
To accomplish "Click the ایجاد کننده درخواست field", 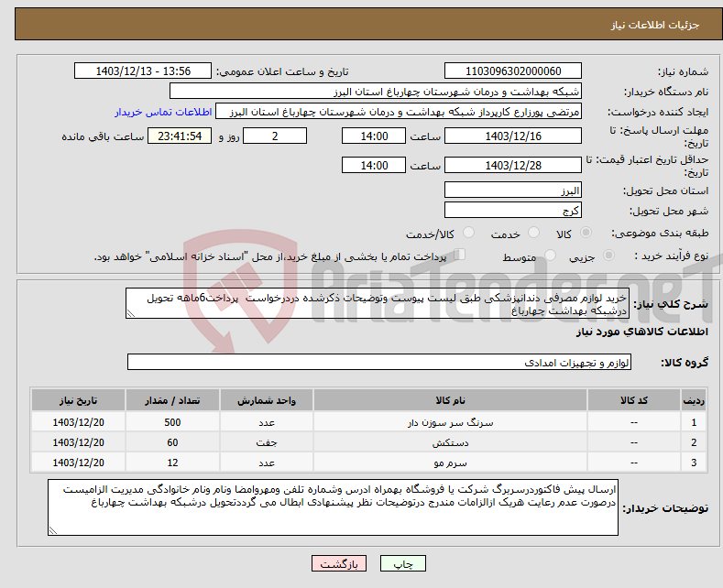I will [399, 112].
